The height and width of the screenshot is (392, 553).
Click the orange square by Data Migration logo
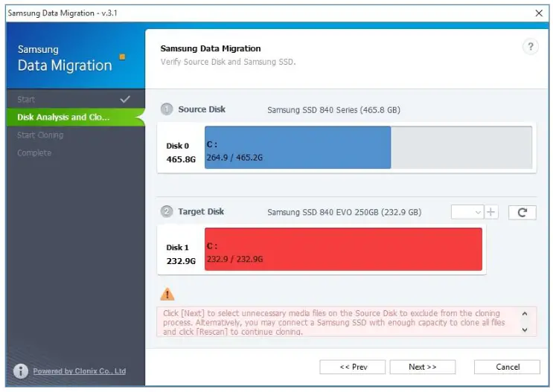(x=122, y=57)
